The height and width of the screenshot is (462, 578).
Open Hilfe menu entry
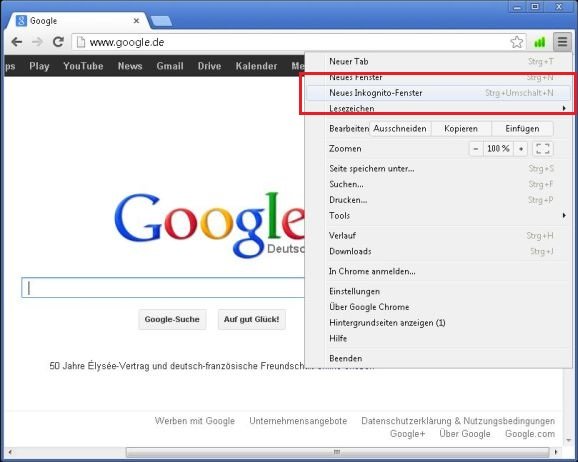[439, 338]
